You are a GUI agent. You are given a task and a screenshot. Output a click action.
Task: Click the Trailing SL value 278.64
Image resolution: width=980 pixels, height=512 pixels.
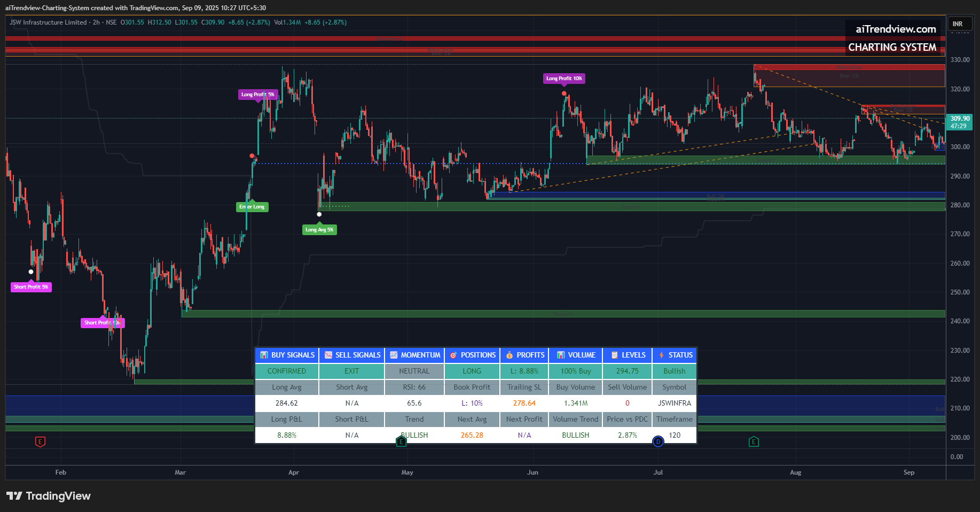pyautogui.click(x=524, y=403)
